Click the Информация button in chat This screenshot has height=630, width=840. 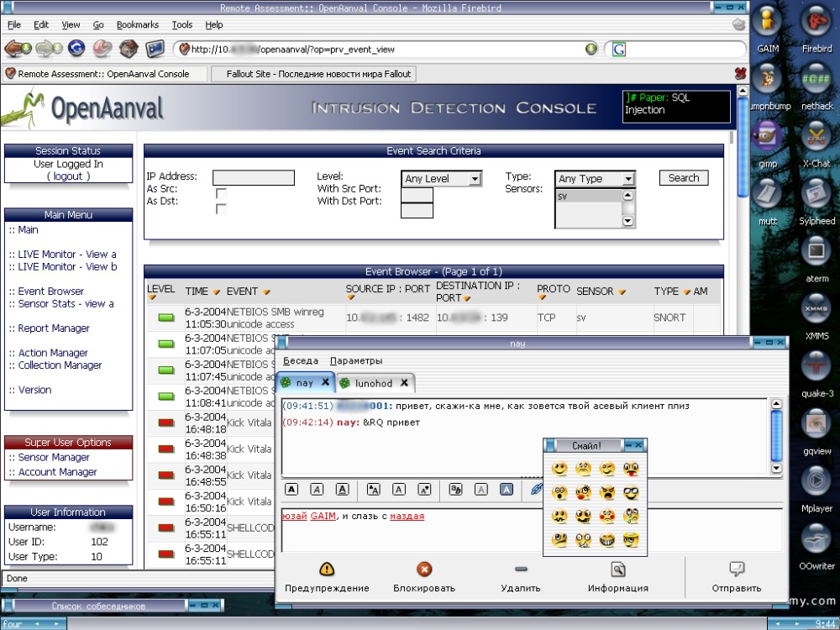[617, 577]
